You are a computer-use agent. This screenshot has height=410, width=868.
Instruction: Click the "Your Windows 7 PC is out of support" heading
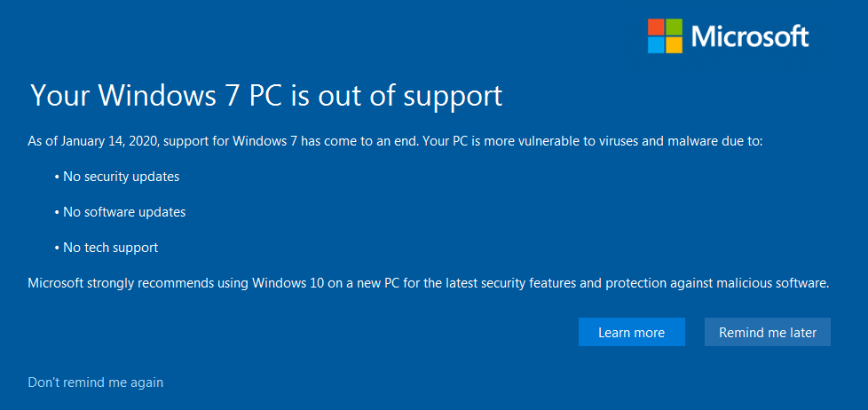click(x=266, y=96)
